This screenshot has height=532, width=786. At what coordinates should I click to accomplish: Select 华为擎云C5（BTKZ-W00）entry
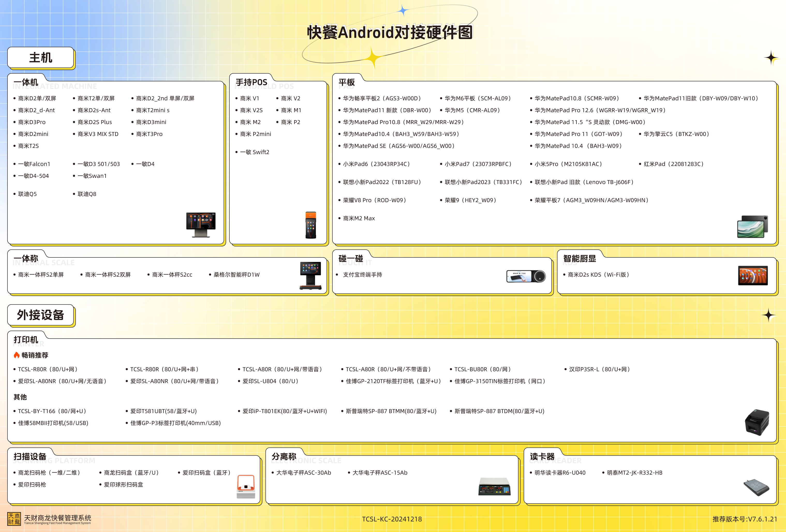coord(677,134)
